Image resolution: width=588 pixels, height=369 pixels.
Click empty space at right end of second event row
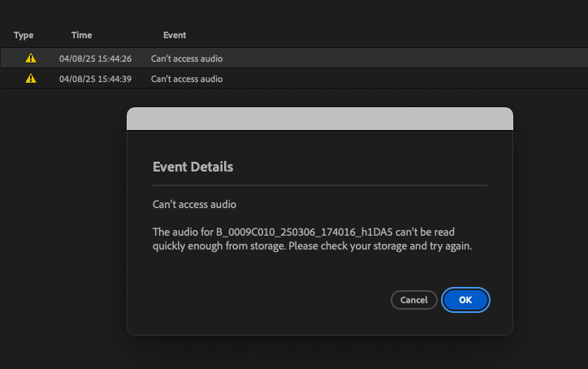click(528, 79)
